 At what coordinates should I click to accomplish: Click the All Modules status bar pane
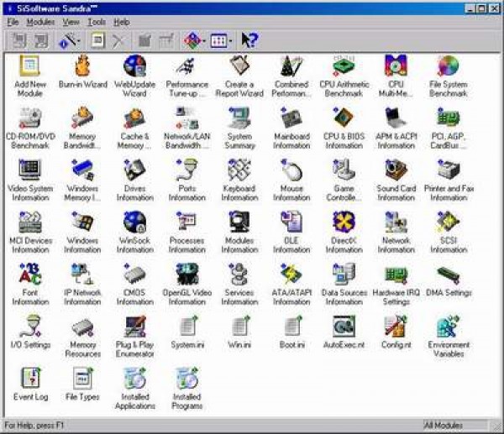click(454, 426)
